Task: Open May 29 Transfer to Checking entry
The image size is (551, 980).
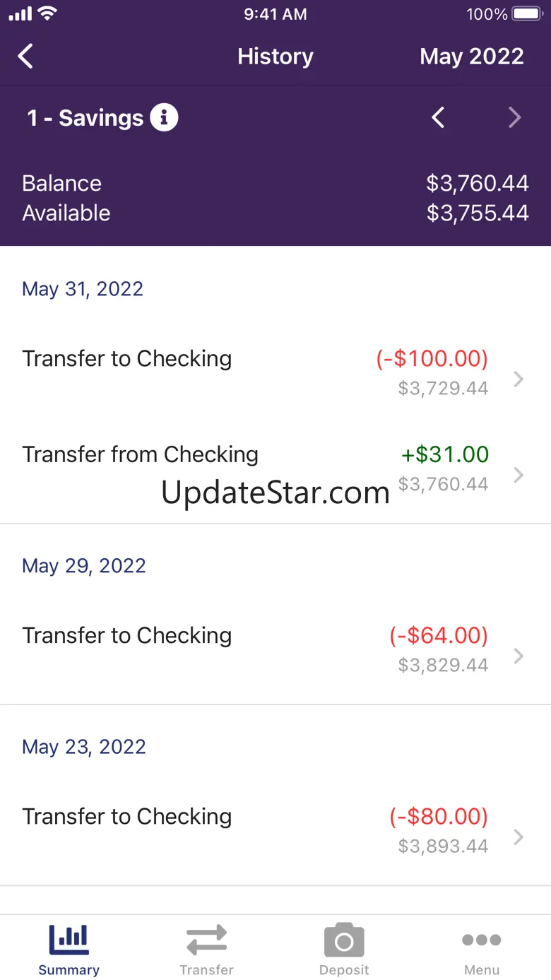Action: tap(275, 650)
